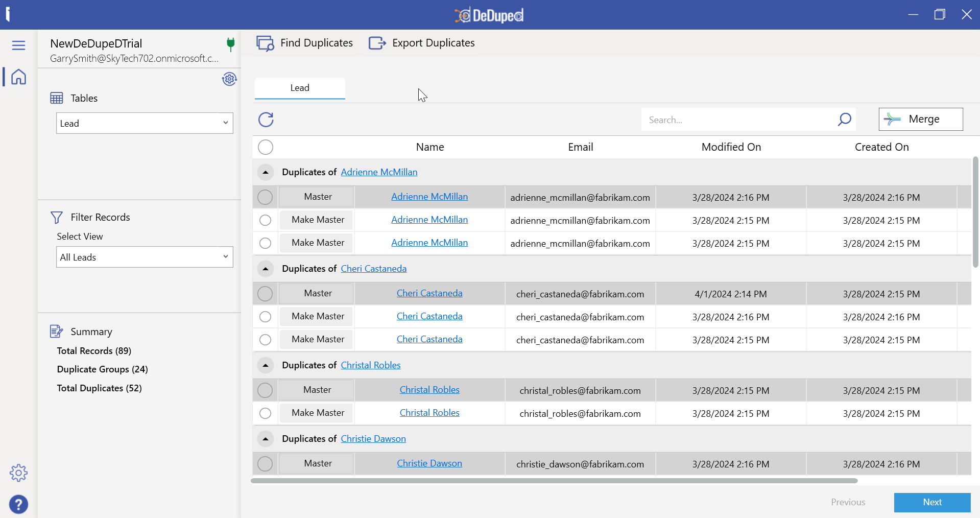
Task: Click the Find Duplicates icon
Action: click(x=265, y=43)
